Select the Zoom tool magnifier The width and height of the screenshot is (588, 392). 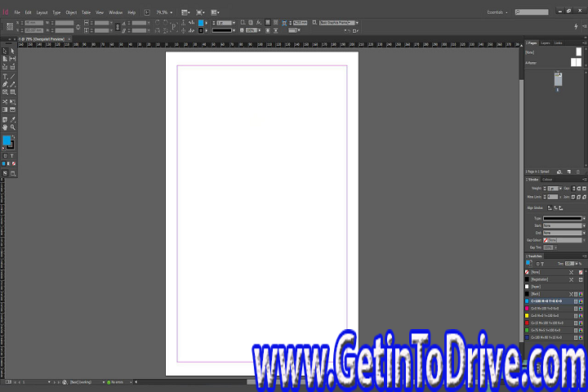click(x=13, y=127)
